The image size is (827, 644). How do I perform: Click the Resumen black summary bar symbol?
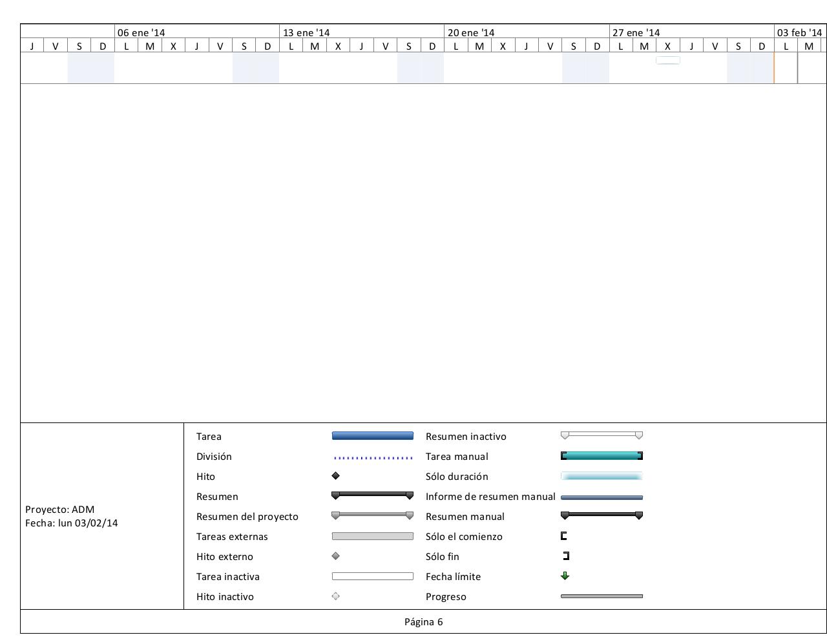(372, 495)
